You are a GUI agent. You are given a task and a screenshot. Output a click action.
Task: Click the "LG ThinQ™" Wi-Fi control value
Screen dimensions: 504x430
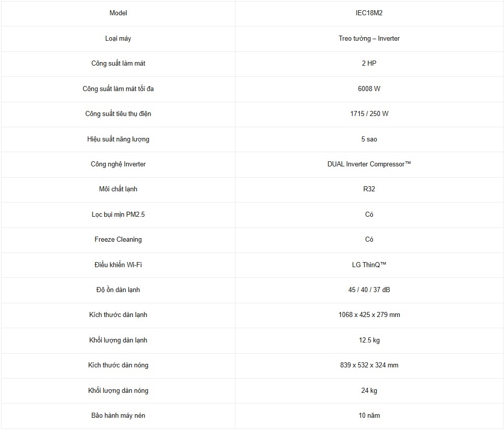(x=369, y=265)
